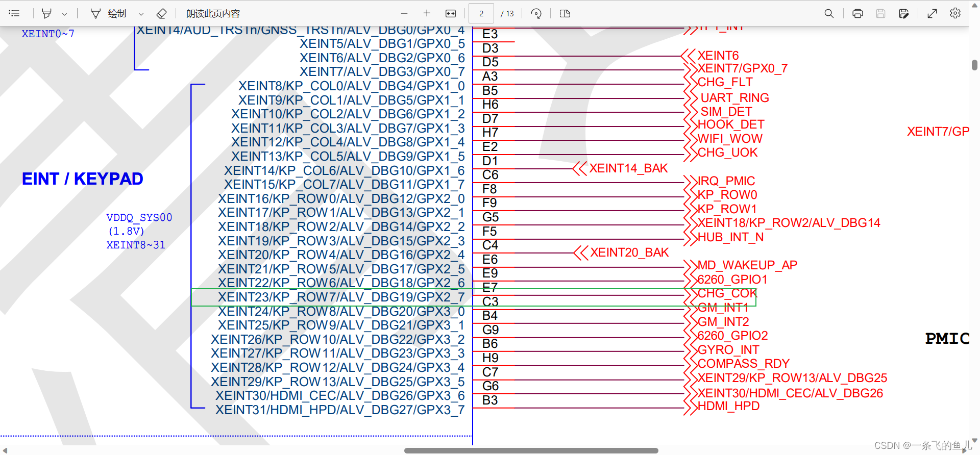Viewport: 980px width, 455px height.
Task: Click pin XEINT23/KP_ROW7/ALV_DBG19/GPX2_7
Action: tap(341, 297)
